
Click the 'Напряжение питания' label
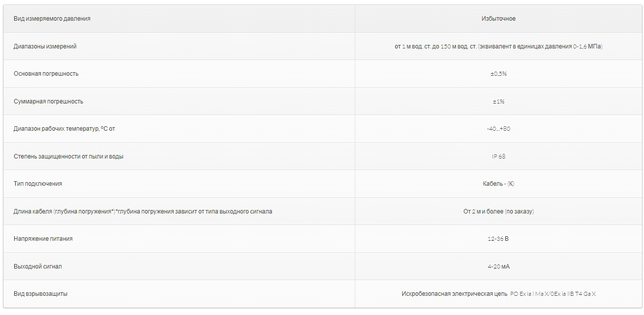pos(43,239)
